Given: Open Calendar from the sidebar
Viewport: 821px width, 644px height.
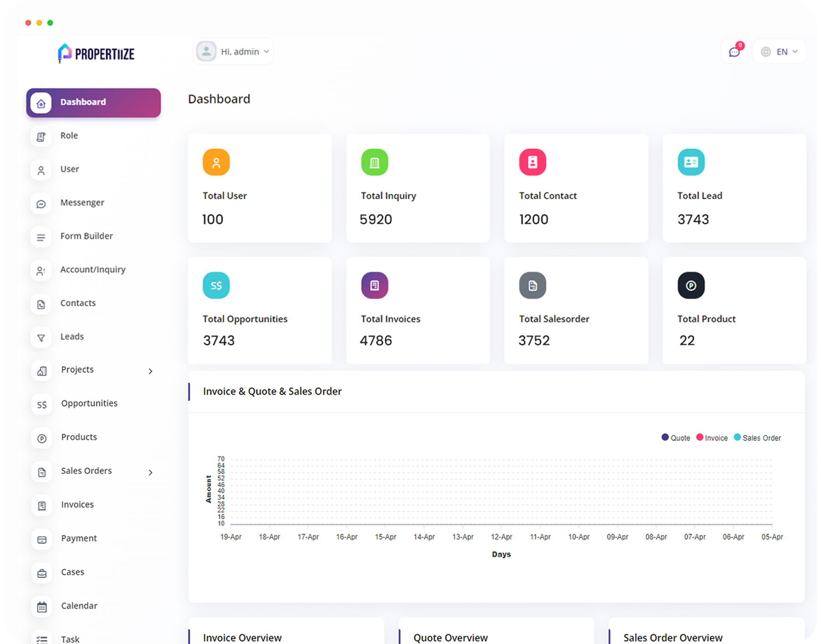Looking at the screenshot, I should point(79,606).
